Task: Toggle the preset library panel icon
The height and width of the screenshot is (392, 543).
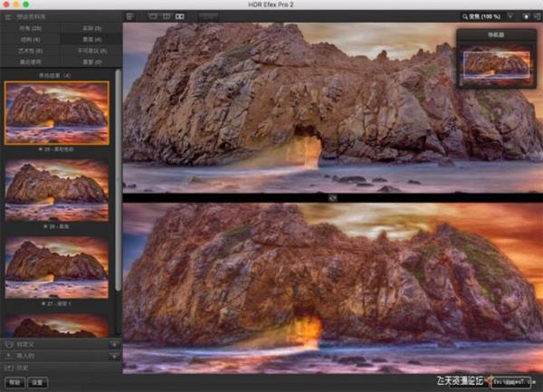Action: tap(8, 16)
